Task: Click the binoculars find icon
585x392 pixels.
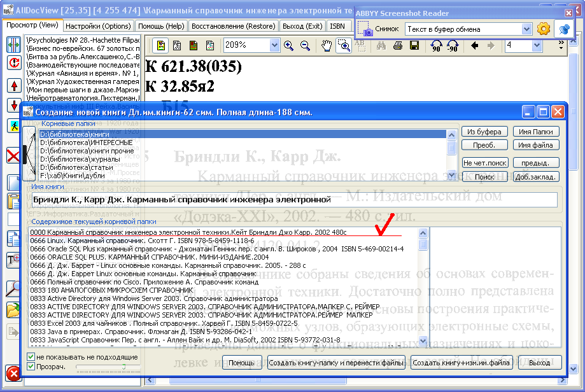Action: pos(381,46)
